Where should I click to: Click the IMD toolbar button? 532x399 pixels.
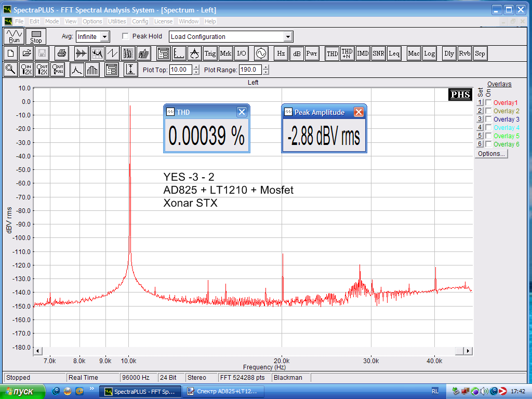coord(363,53)
